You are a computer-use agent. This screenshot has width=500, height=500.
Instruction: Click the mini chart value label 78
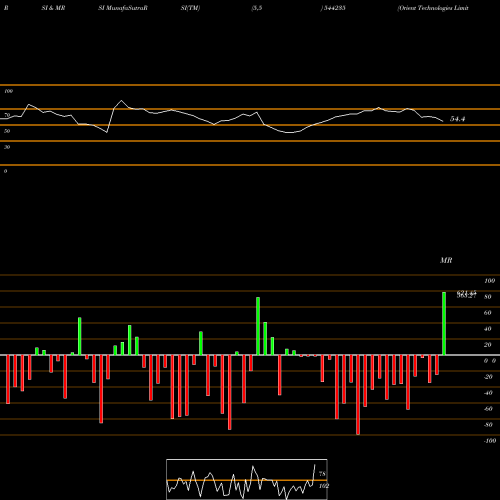pos(322,474)
